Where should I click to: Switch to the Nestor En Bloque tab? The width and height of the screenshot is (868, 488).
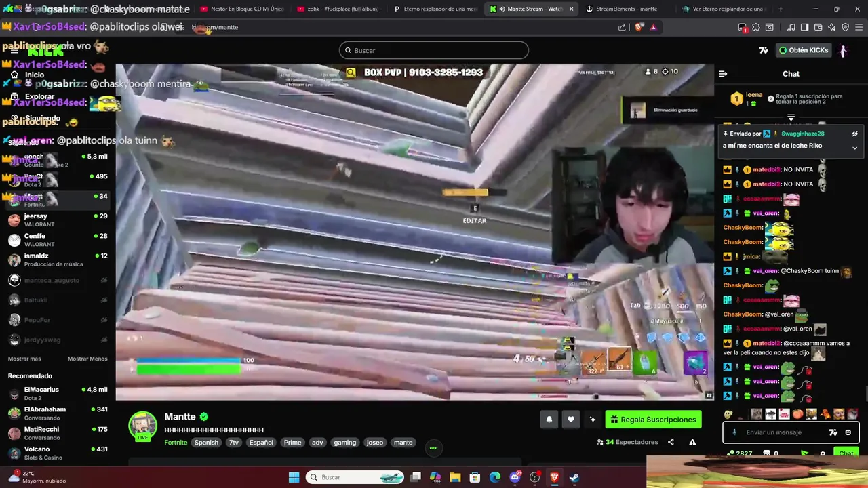click(x=241, y=9)
